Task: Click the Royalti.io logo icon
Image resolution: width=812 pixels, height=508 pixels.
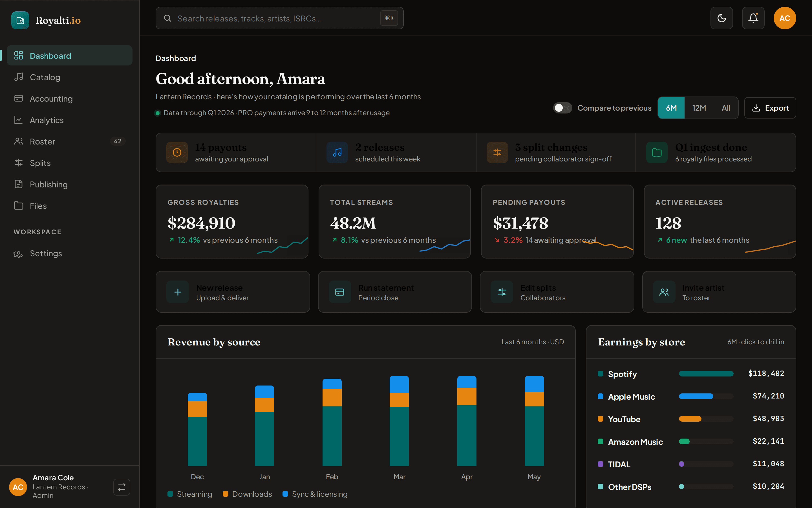Action: 20,20
